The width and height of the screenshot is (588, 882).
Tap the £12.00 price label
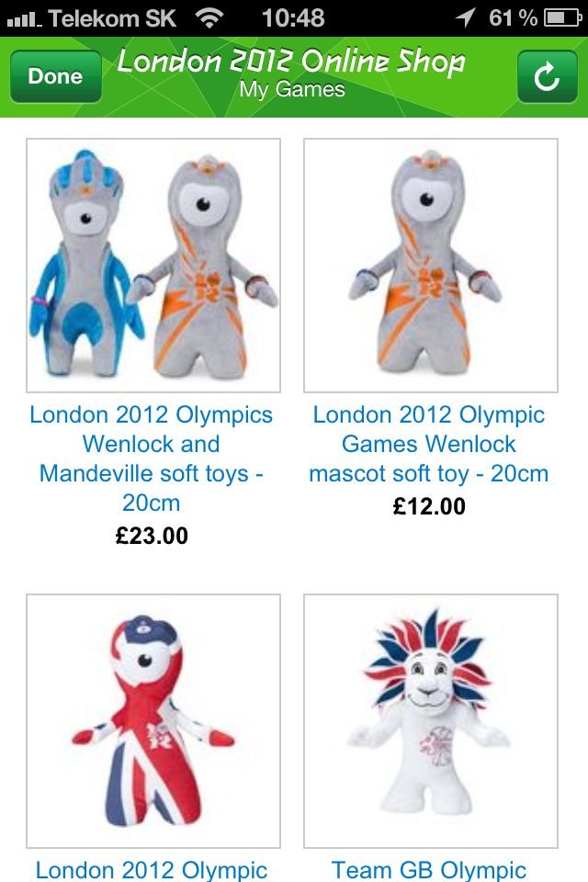[x=429, y=506]
